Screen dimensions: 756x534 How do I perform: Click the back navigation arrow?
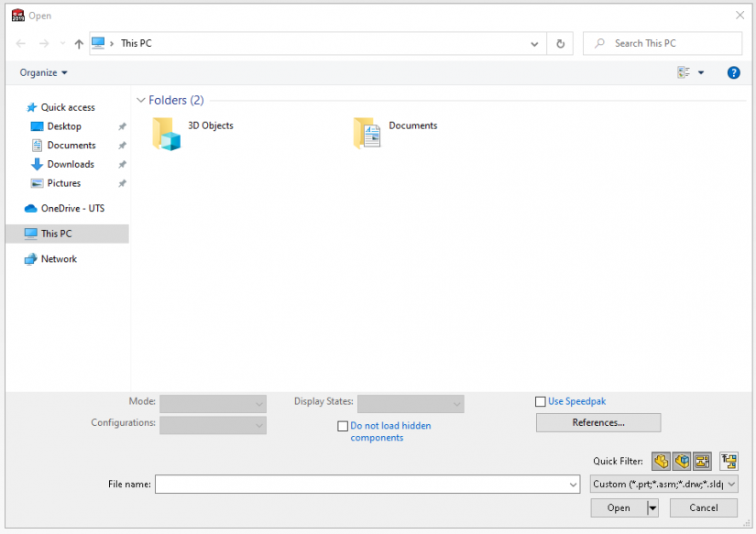21,44
